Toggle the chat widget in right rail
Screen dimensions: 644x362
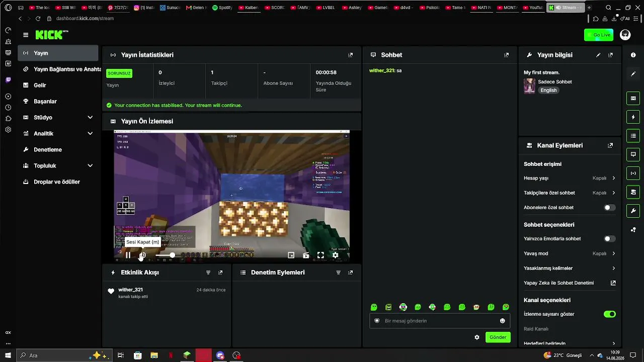point(633,154)
